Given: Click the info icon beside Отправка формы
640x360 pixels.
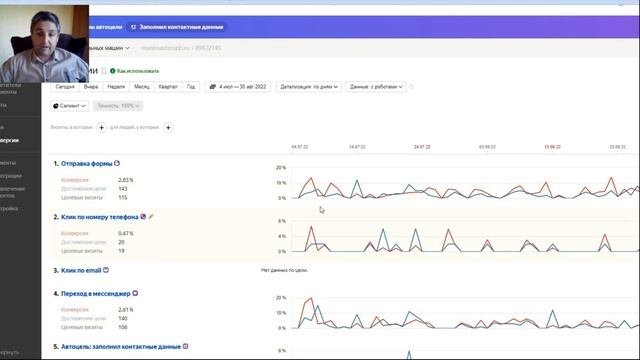Looking at the screenshot, I should [117, 163].
